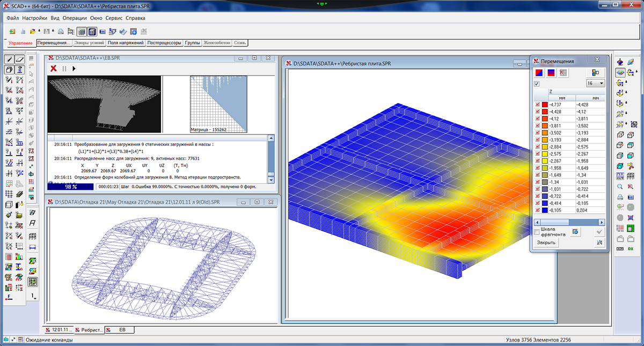The image size is (644, 346).
Task: Open scale settings gear icon in Перемещения panel
Action: (575, 232)
